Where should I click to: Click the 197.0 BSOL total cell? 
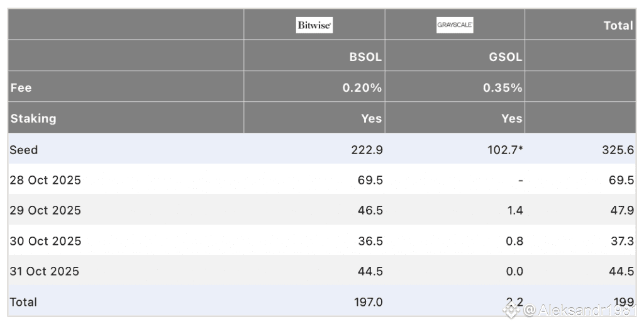368,302
